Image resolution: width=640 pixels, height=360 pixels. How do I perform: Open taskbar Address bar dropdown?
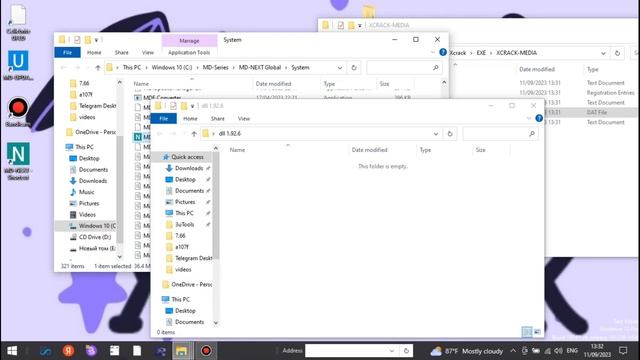(391, 351)
